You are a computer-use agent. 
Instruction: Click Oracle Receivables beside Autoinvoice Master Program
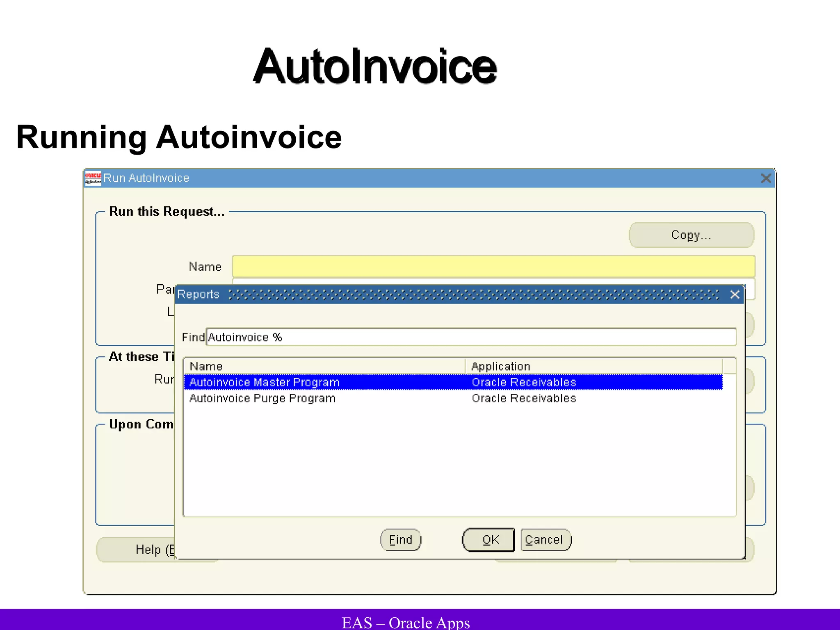click(524, 382)
